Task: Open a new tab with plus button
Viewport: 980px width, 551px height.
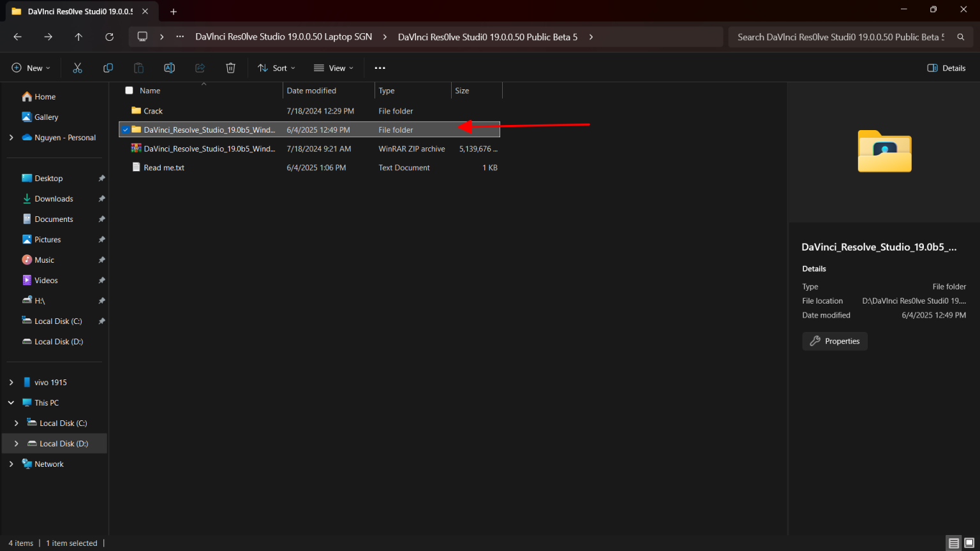Action: (x=174, y=11)
